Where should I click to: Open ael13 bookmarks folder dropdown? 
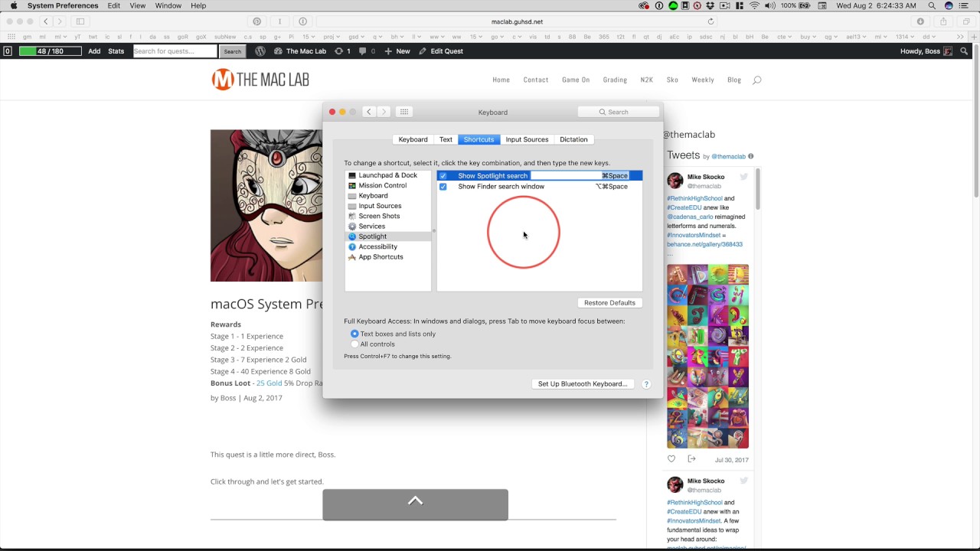tap(857, 37)
